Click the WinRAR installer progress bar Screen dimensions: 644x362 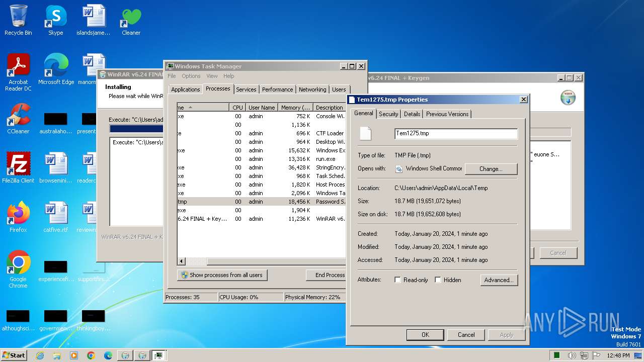(136, 129)
